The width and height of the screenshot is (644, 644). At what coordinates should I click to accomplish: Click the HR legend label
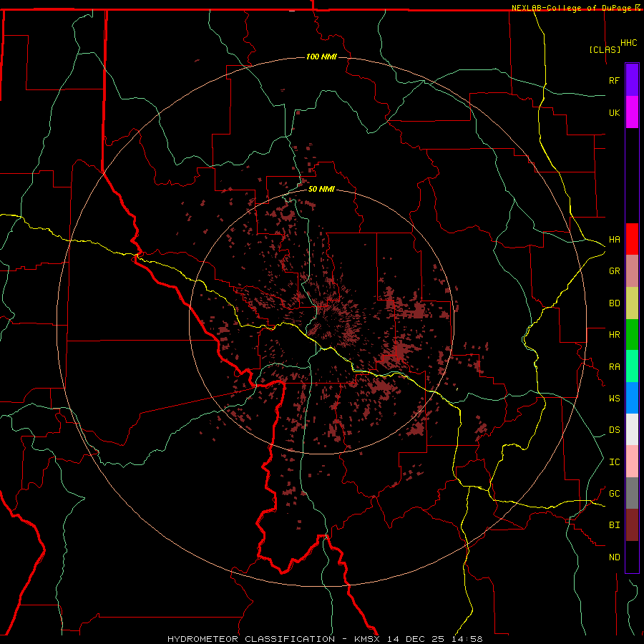[x=615, y=335]
